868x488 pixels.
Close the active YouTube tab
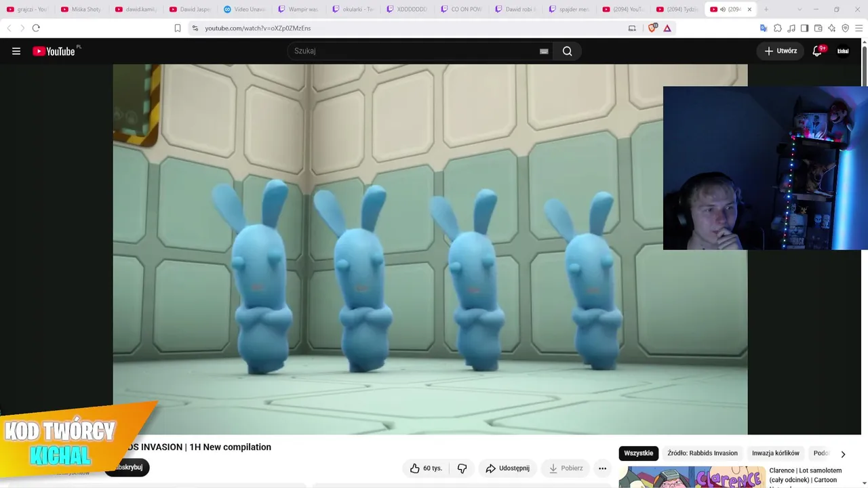pos(749,9)
